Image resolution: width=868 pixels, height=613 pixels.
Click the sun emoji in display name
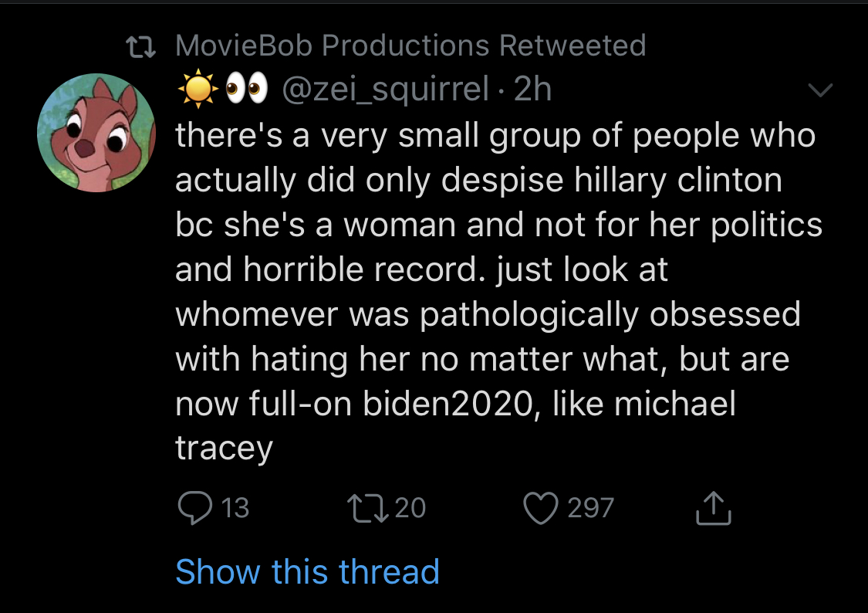[198, 89]
